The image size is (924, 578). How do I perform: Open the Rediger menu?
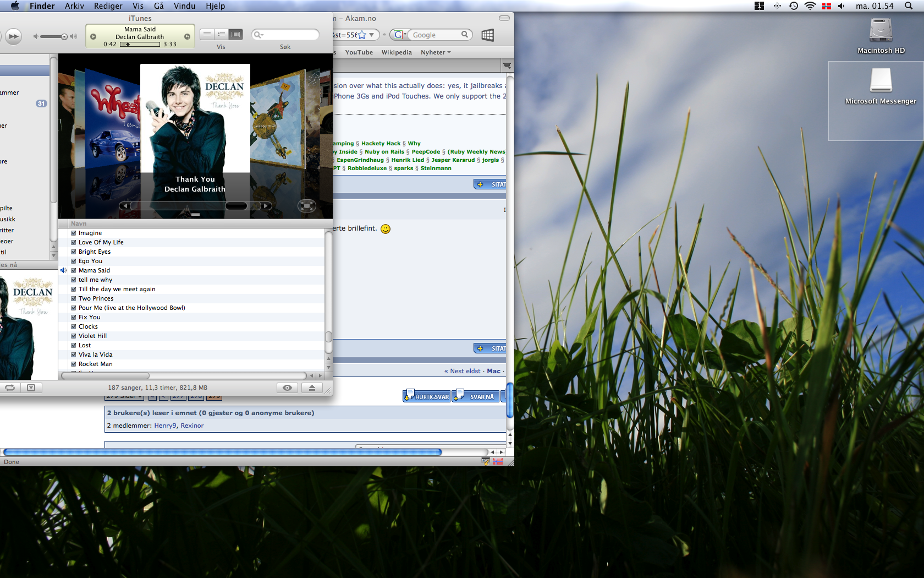pyautogui.click(x=108, y=6)
